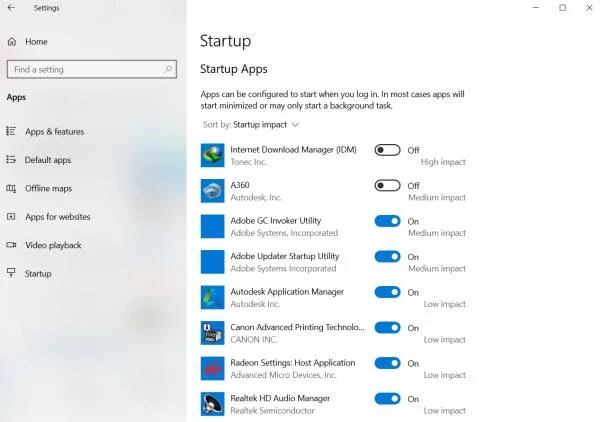Click the Adobe GC Invoker Utility icon
600x422 pixels.
(x=212, y=226)
